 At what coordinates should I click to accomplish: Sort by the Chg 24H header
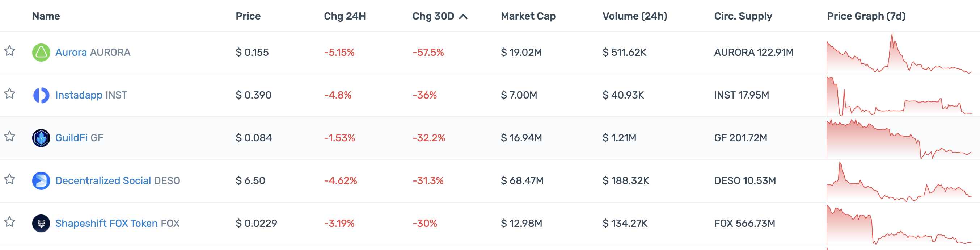pos(345,16)
